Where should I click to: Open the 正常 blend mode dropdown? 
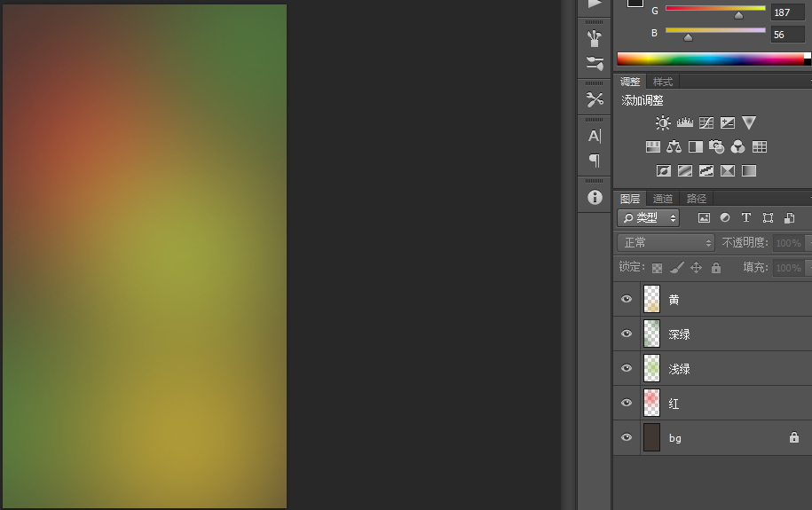pos(666,243)
